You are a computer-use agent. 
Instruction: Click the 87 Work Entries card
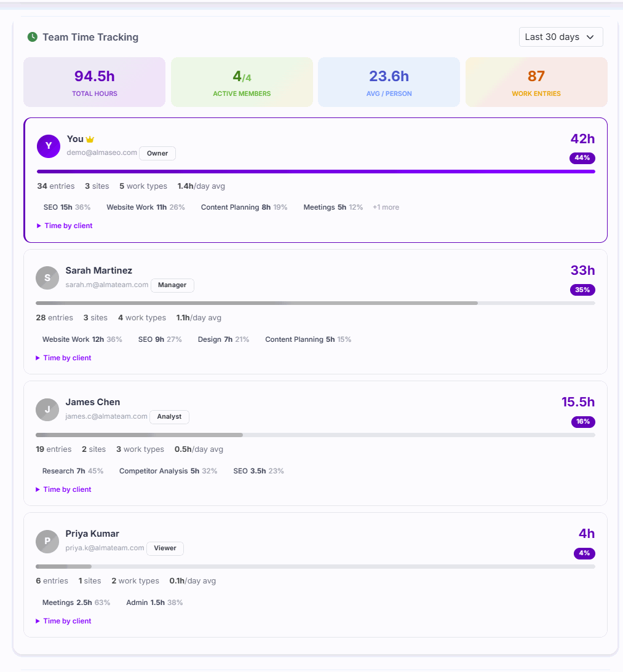(536, 82)
